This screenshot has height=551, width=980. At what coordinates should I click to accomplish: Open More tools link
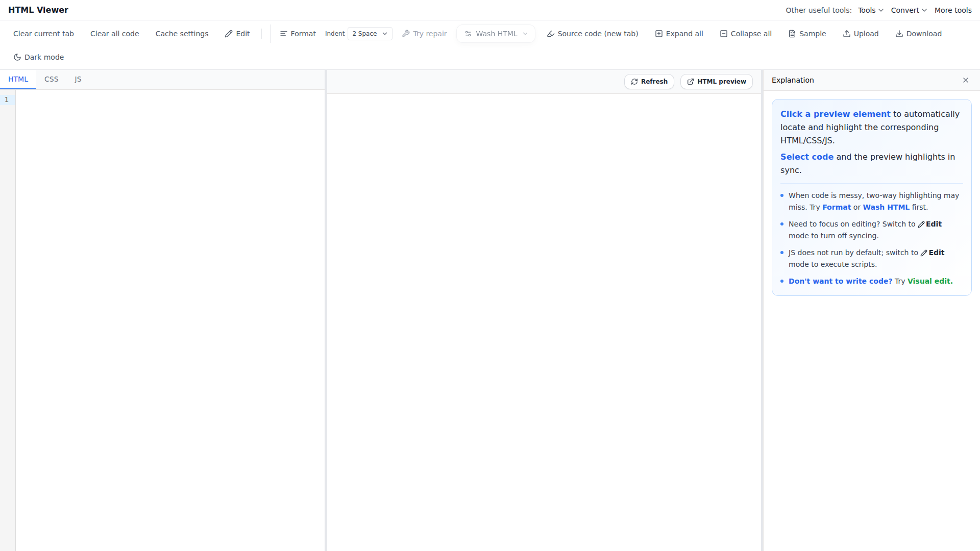(953, 10)
